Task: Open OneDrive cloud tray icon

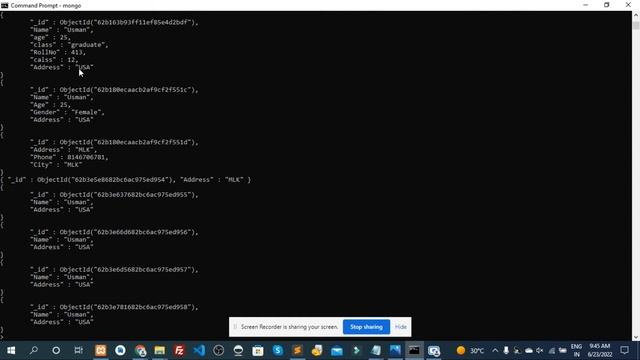Action: coord(529,350)
